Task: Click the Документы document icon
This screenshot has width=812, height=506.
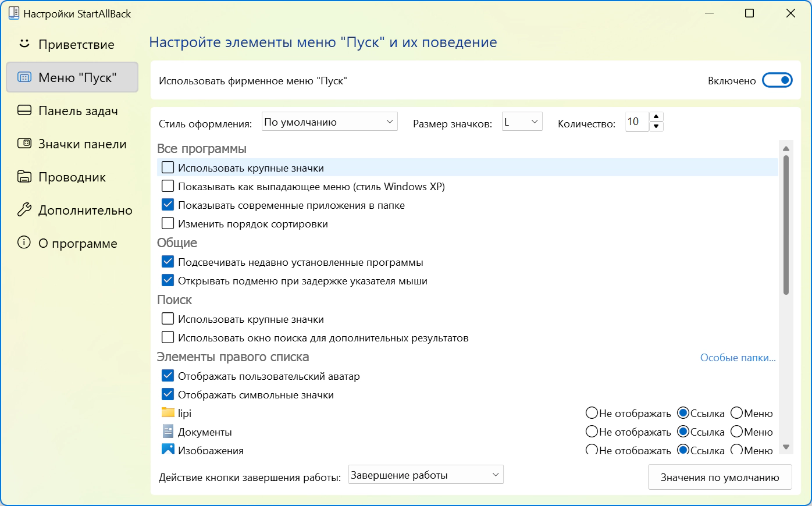Action: pos(168,432)
